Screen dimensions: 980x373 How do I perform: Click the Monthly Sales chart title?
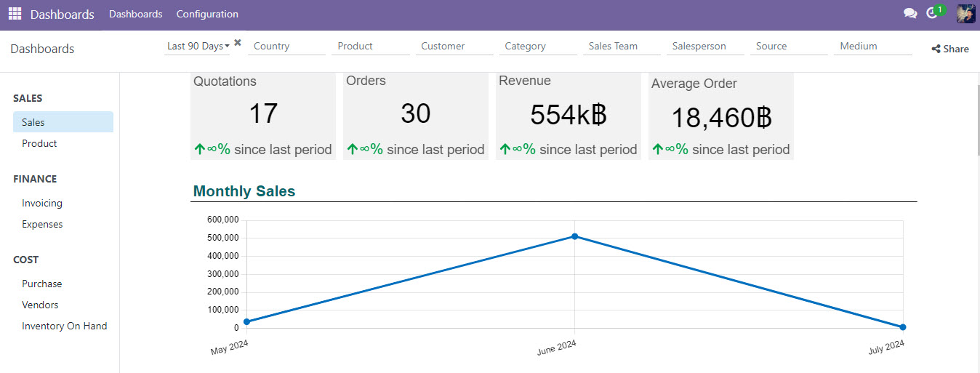click(x=244, y=191)
